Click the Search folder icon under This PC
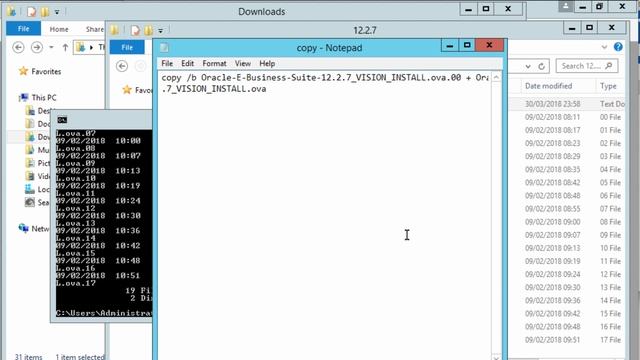 point(30,202)
